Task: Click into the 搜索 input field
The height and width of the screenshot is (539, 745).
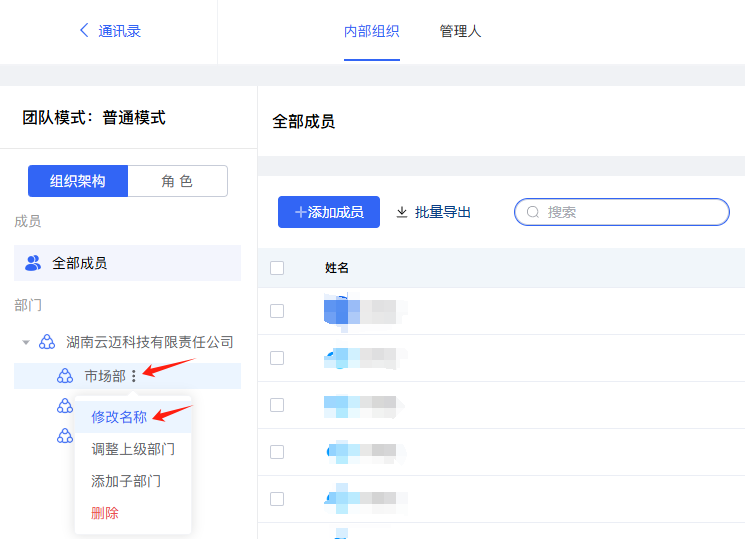Action: (x=630, y=212)
